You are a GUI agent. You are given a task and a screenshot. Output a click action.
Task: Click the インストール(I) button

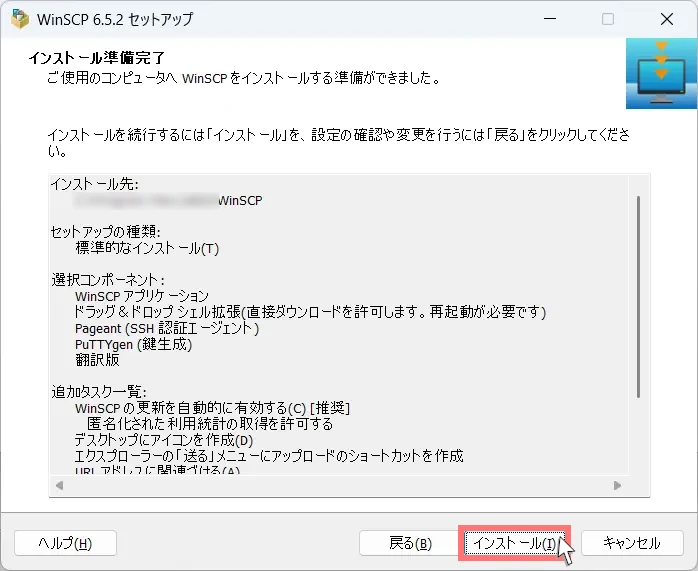[x=514, y=543]
